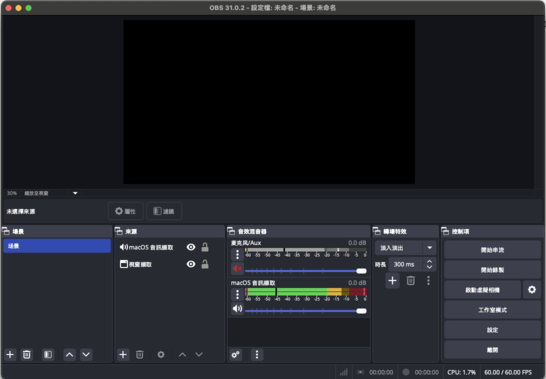This screenshot has height=379, width=546.
Task: Click Start Streaming (開始串流)
Action: [492, 250]
